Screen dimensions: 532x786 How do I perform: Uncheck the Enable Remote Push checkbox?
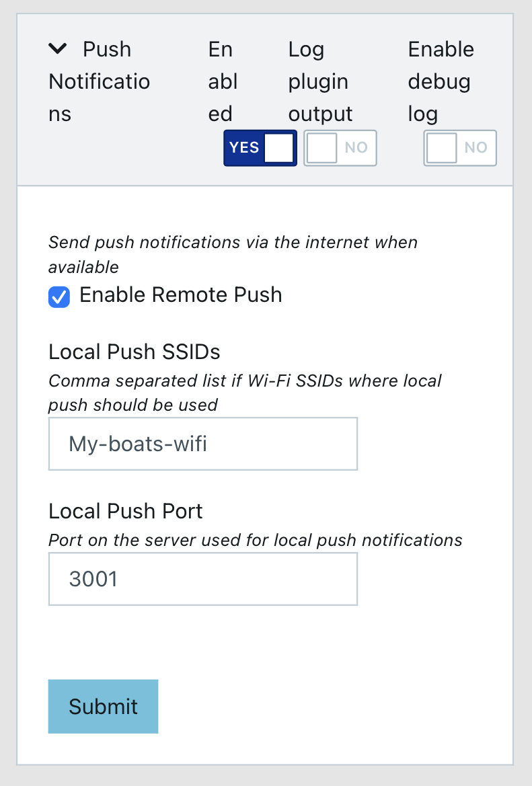(59, 297)
